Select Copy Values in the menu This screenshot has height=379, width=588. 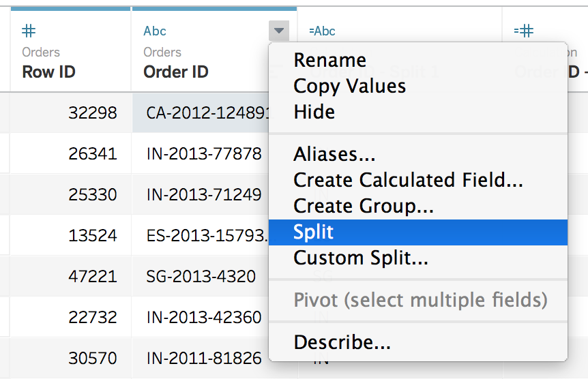[x=349, y=86]
